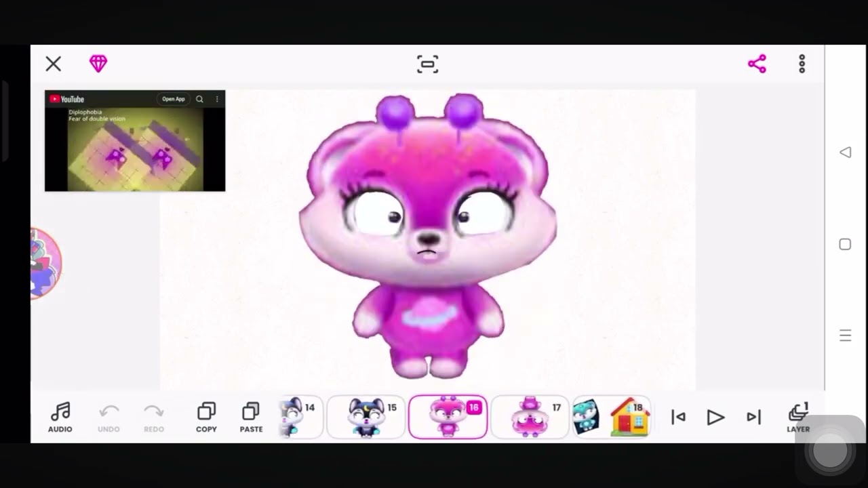Viewport: 868px width, 488px height.
Task: Open the YouTube overlay's three-dot menu
Action: point(217,99)
